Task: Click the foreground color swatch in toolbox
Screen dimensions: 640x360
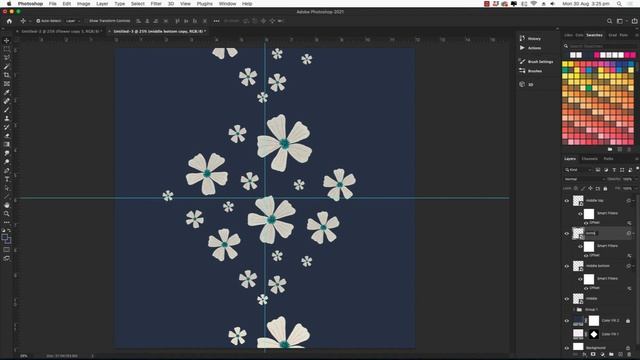Action: coord(4,237)
